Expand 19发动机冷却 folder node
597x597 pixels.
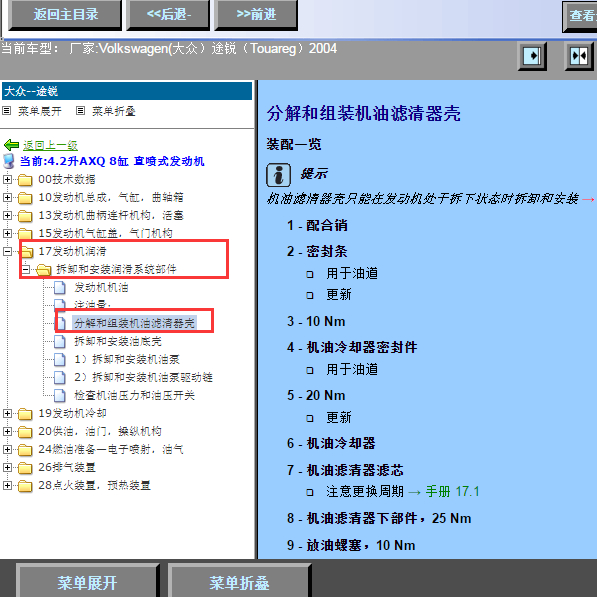(x=7, y=413)
